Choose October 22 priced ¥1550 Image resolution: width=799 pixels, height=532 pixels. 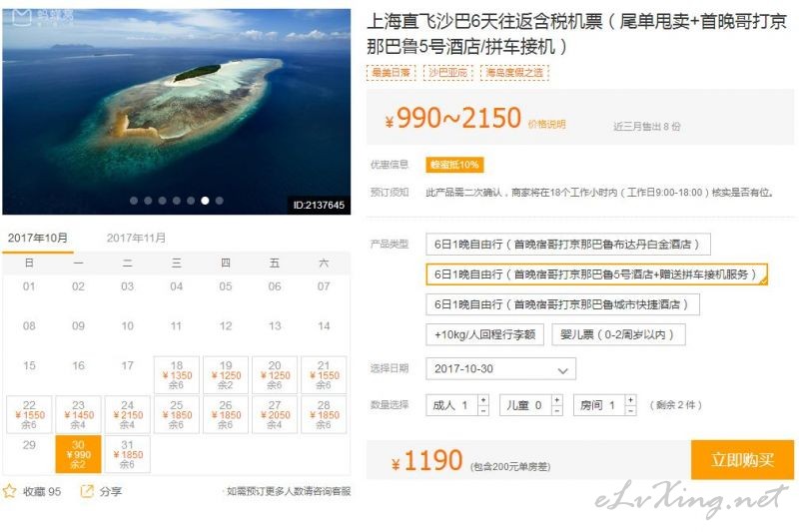tap(29, 414)
